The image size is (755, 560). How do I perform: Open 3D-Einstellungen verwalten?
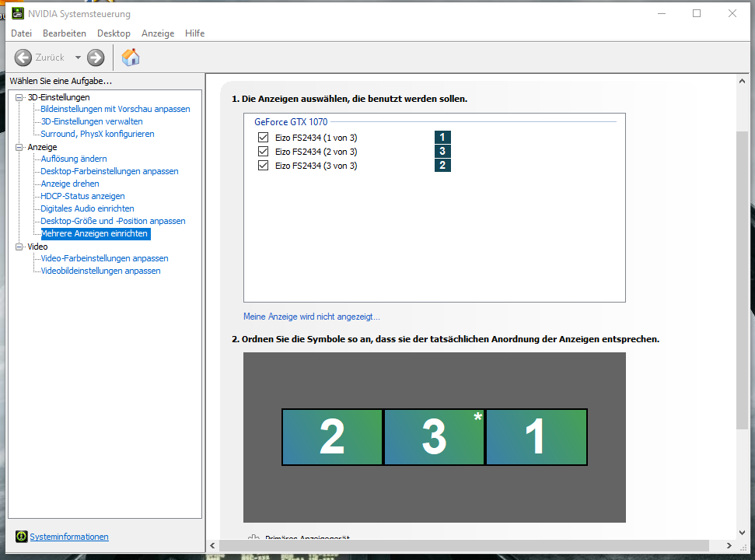[x=92, y=121]
